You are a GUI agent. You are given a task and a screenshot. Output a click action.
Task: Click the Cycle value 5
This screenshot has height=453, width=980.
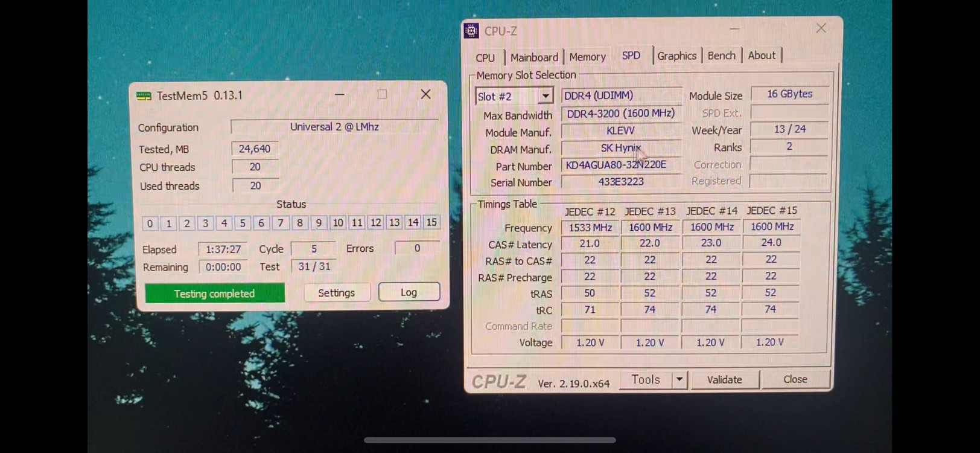[314, 248]
